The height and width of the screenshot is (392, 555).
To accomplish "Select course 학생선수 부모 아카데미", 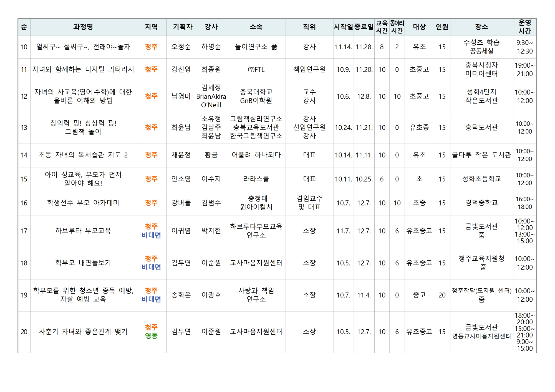I will coord(83,203).
